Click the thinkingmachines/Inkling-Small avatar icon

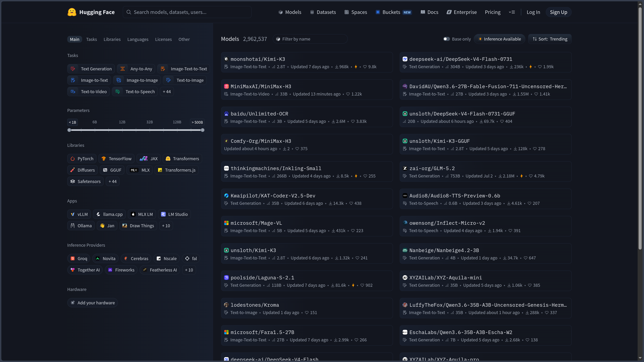coord(226,168)
